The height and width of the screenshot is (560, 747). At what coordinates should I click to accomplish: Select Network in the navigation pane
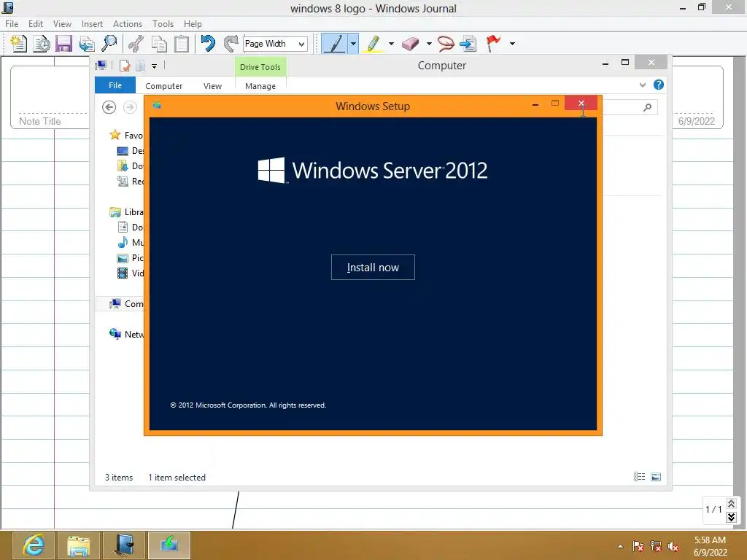pos(126,334)
